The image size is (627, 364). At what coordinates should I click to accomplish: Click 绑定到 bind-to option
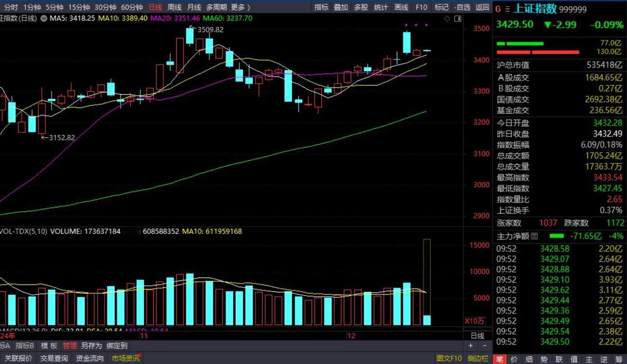(117, 346)
